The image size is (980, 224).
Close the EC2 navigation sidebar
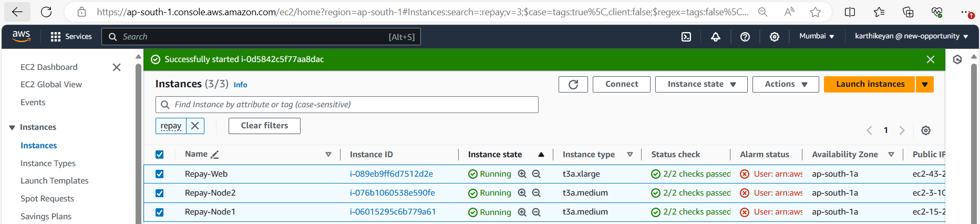click(x=117, y=67)
